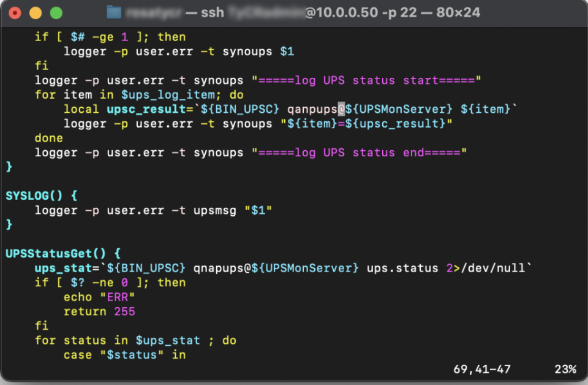Click the word 'done' in the loop
The image size is (588, 385).
[49, 138]
